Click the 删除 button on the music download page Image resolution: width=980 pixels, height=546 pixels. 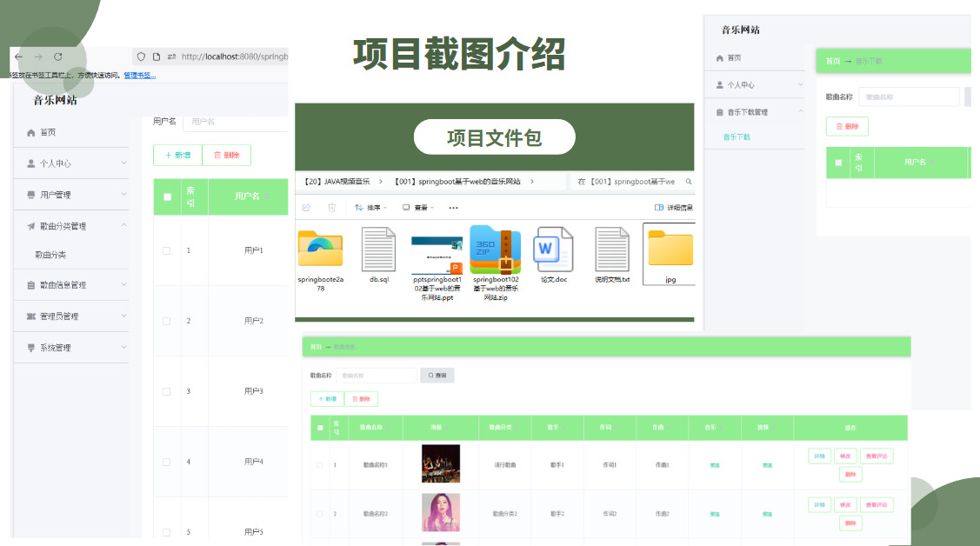847,126
